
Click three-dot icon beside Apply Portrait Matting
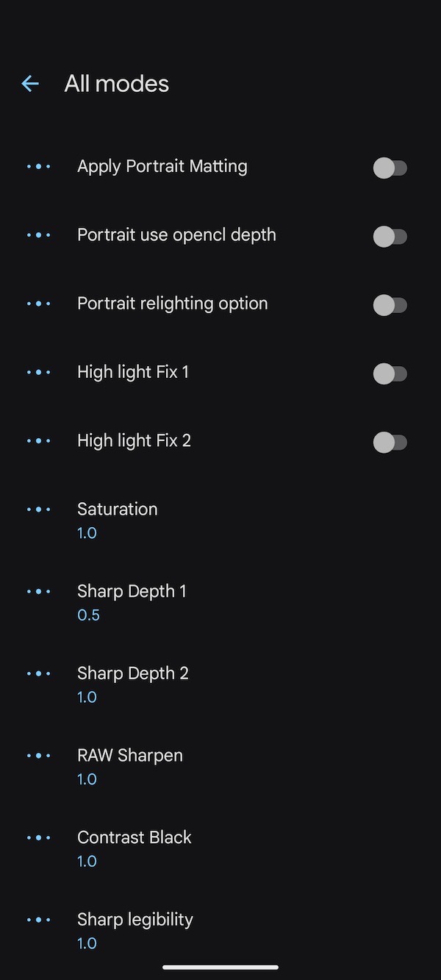(x=38, y=167)
